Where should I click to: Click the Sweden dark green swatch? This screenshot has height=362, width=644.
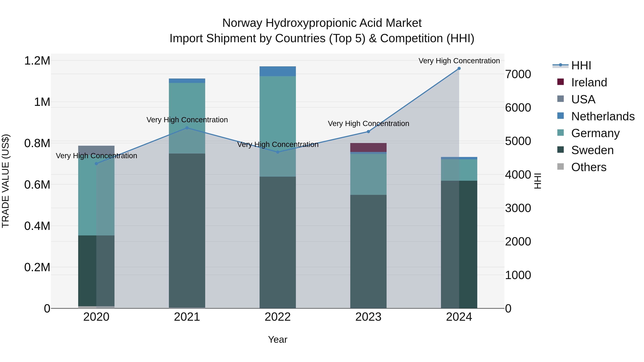click(560, 150)
